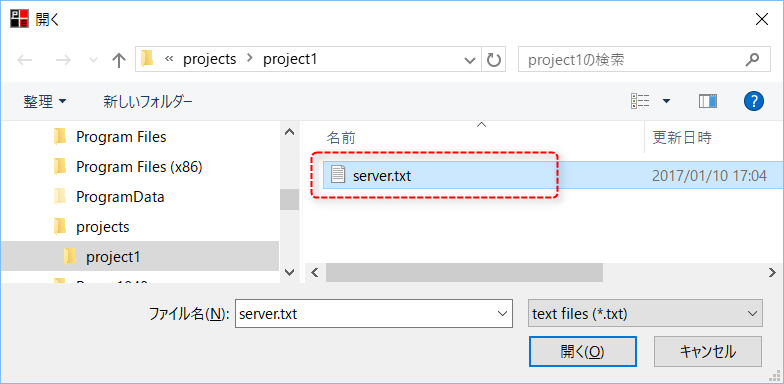The height and width of the screenshot is (384, 784).
Task: Click the back navigation arrow
Action: pyautogui.click(x=25, y=60)
